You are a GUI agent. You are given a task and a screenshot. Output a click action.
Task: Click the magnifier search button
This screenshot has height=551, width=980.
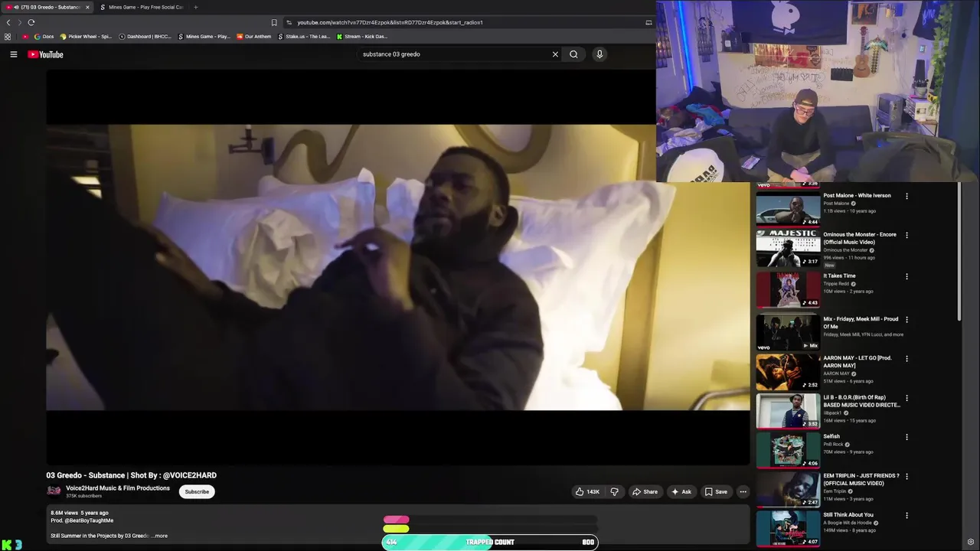573,54
